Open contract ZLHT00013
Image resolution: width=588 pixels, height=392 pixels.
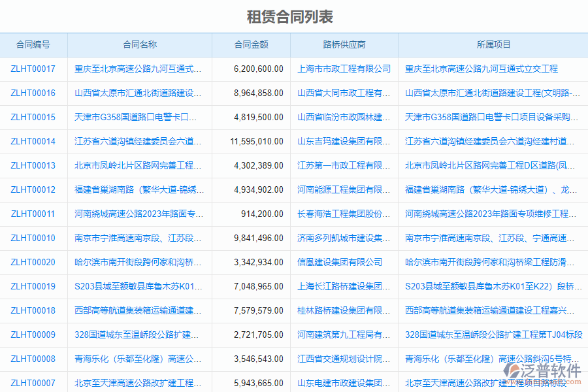coord(33,165)
